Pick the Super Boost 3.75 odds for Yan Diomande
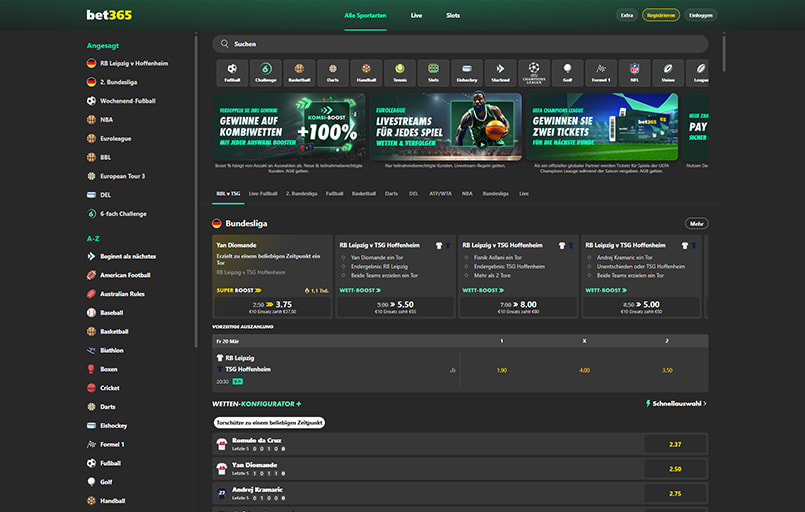This screenshot has height=512, width=805. coord(273,307)
